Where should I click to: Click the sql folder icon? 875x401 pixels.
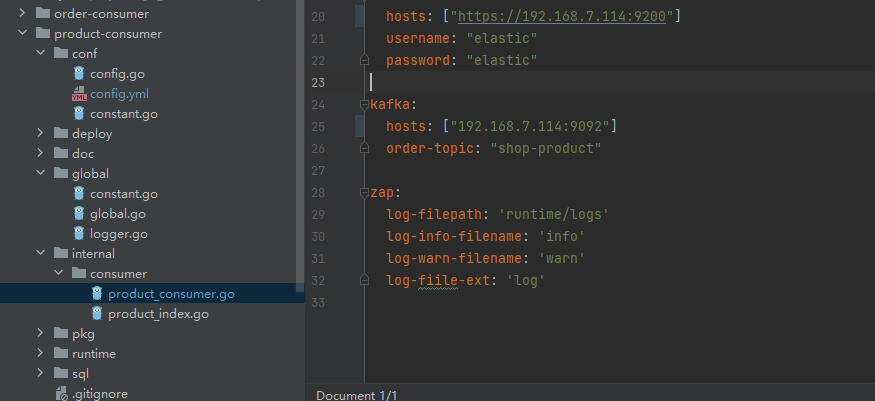pos(61,374)
